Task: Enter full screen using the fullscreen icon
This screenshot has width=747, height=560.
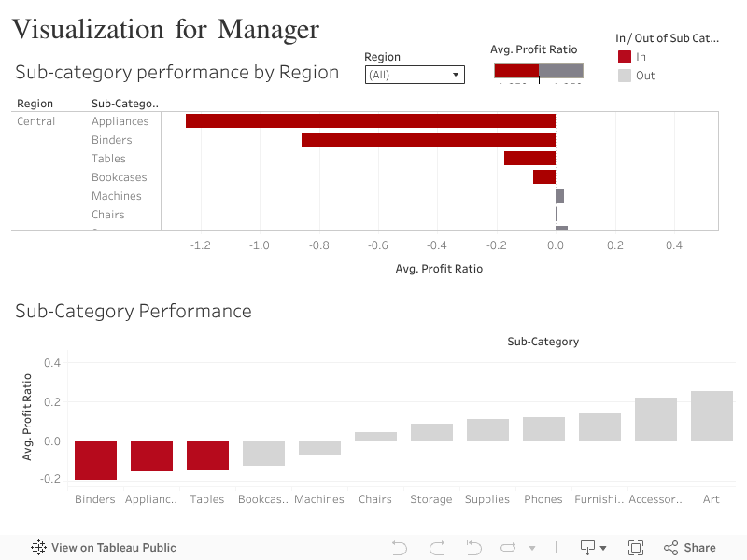Action: [x=636, y=547]
